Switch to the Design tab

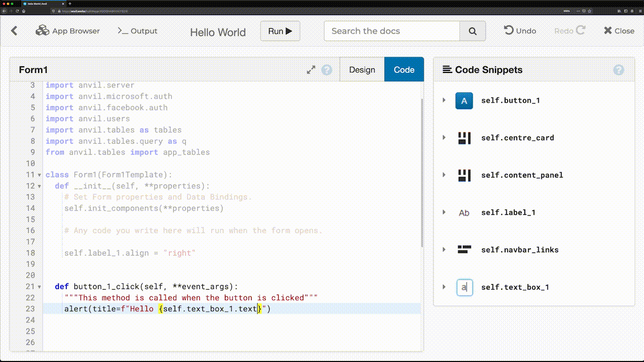pyautogui.click(x=362, y=69)
